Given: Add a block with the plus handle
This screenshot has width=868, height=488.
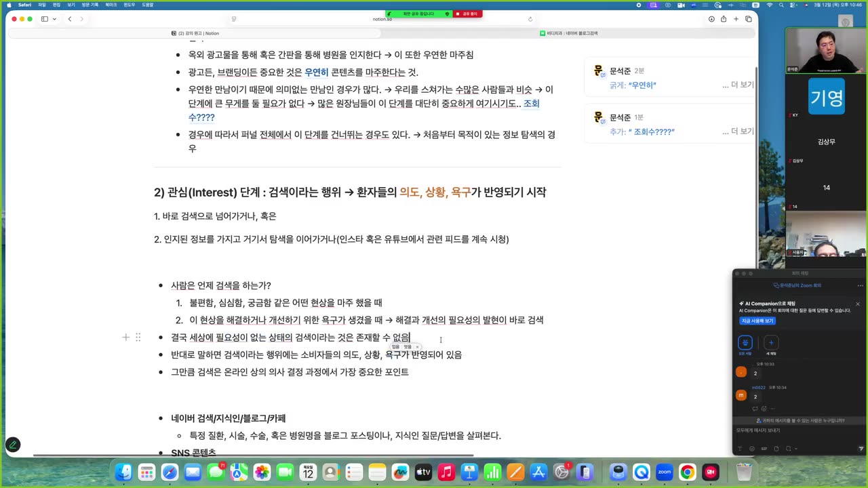Looking at the screenshot, I should (x=125, y=337).
